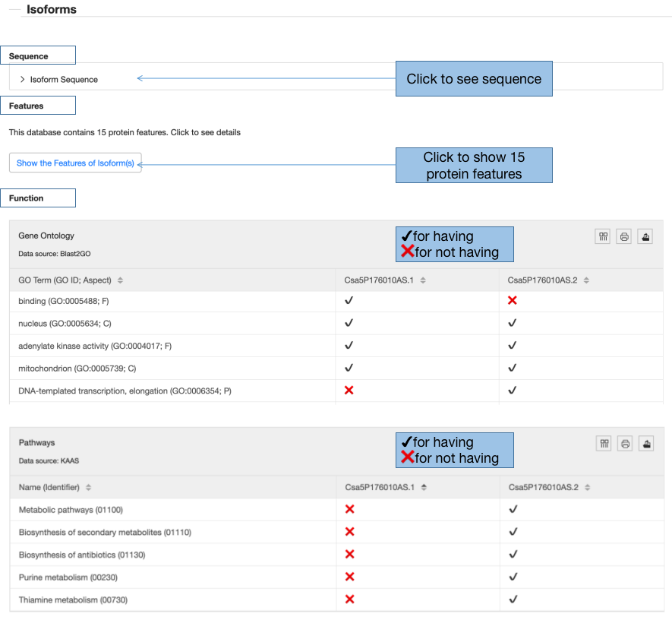The height and width of the screenshot is (617, 672).
Task: Click export icon in Gene Ontology panel
Action: (645, 236)
